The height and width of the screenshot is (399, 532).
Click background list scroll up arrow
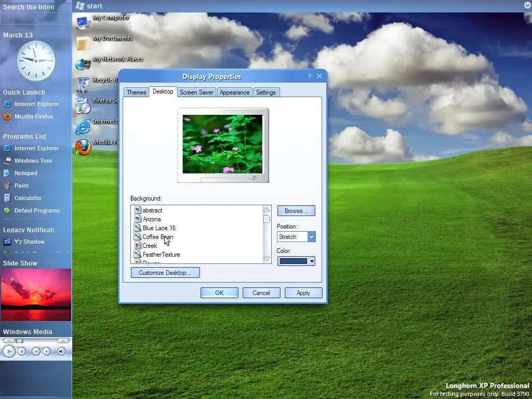click(267, 209)
